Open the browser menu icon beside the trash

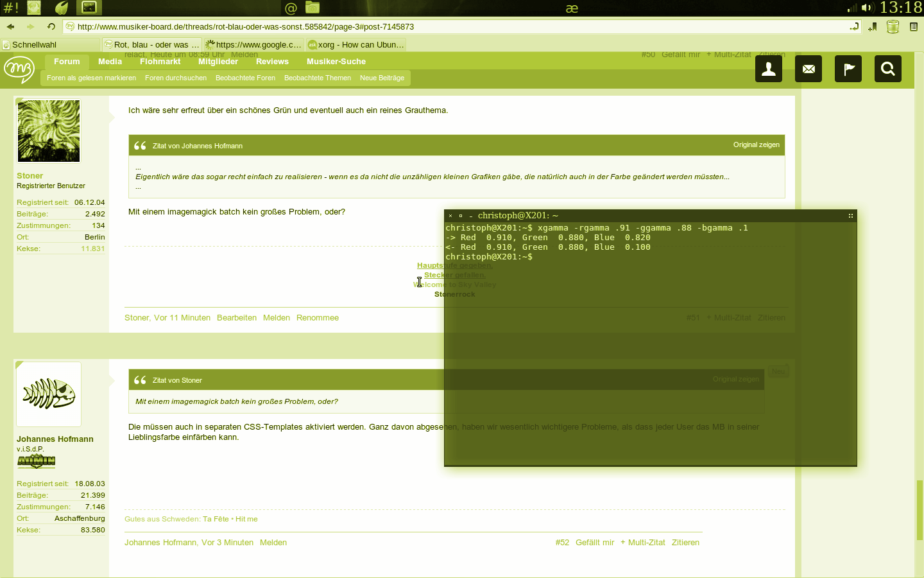point(914,27)
